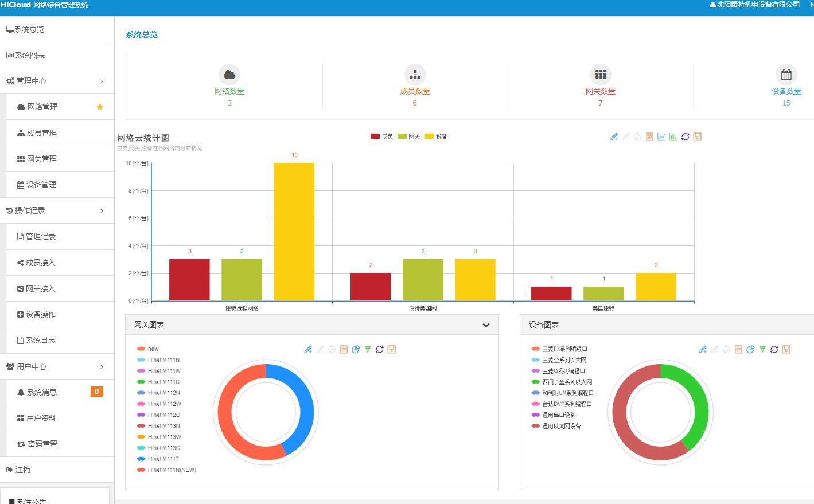Switch 设备图表 to pie view
Image resolution: width=814 pixels, height=504 pixels.
click(750, 349)
